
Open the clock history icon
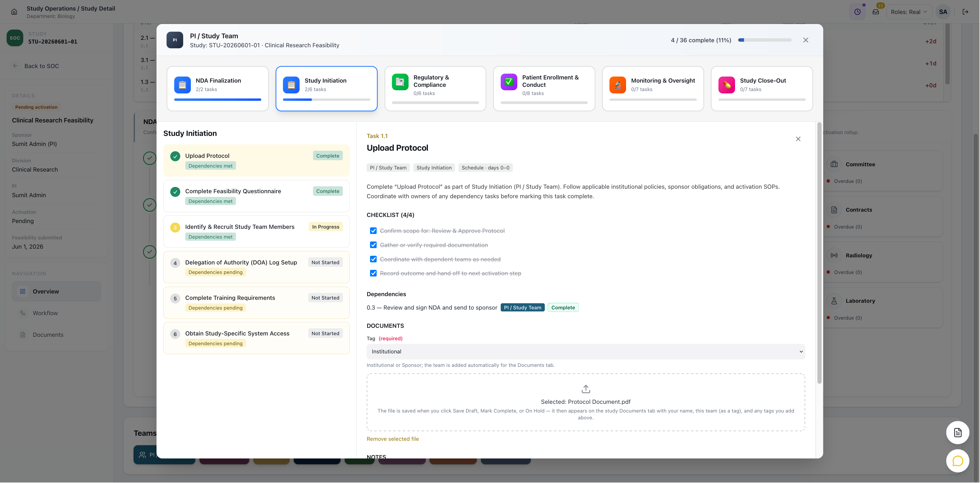(858, 12)
